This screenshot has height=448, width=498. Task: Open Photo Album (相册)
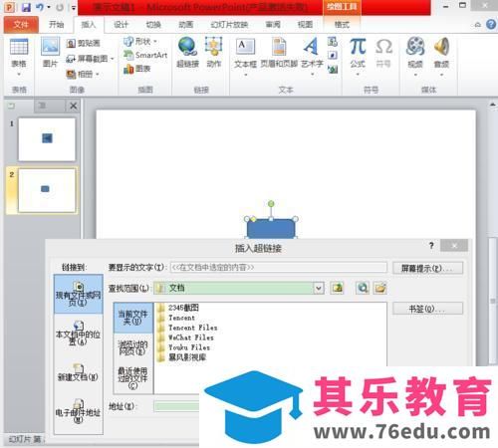tap(80, 75)
